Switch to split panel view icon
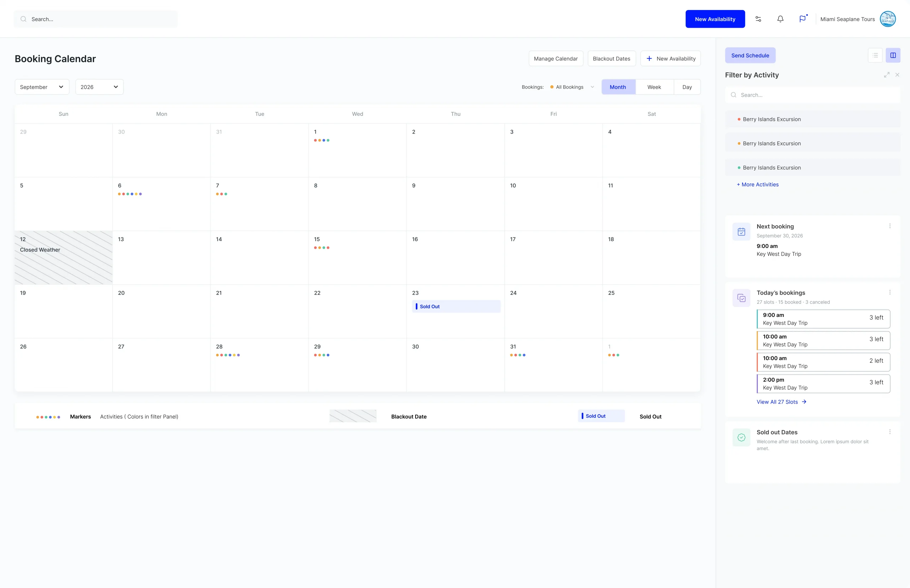Viewport: 910px width, 588px height. click(893, 55)
